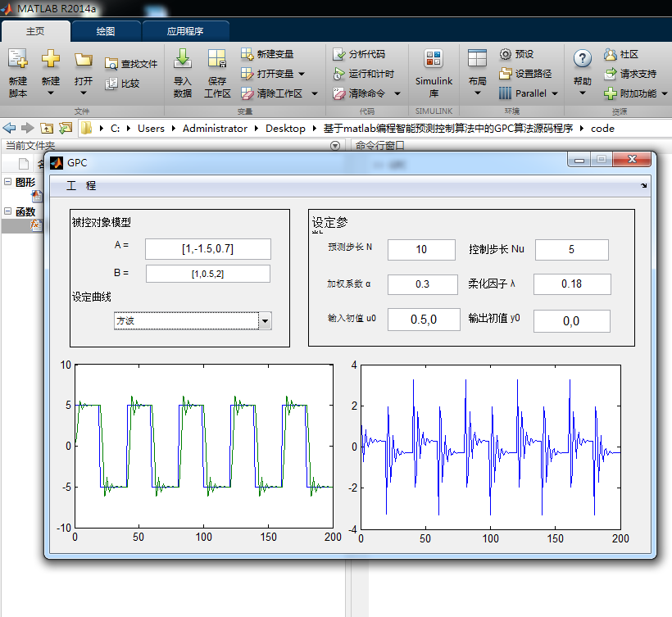Viewport: 672px width, 617px height.
Task: Open the folder Open icon
Action: 83,59
